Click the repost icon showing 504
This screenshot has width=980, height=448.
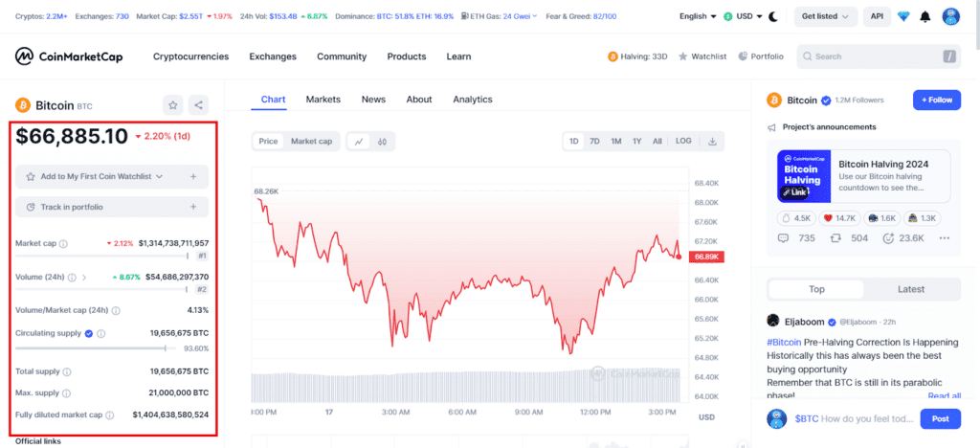click(835, 238)
